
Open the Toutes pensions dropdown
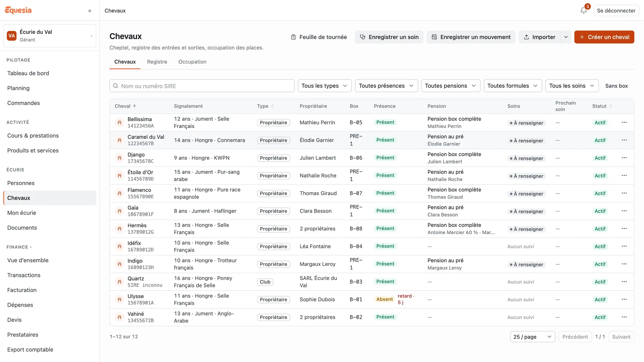(x=451, y=86)
